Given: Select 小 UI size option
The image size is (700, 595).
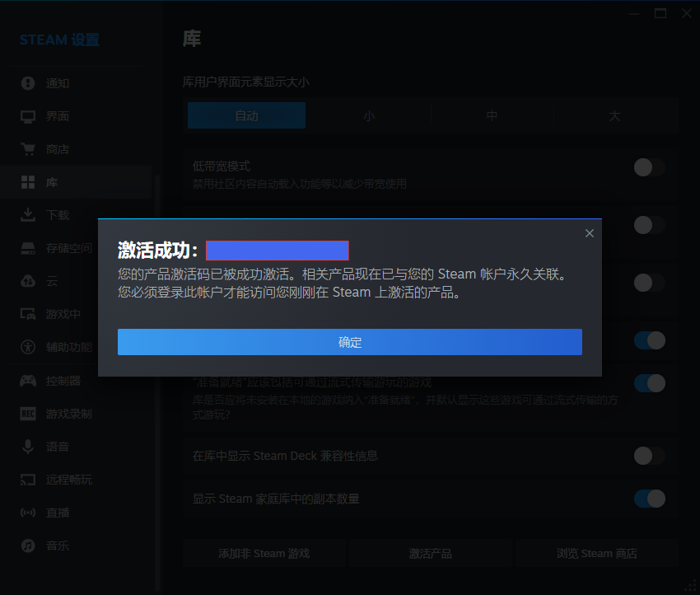Looking at the screenshot, I should point(369,115).
